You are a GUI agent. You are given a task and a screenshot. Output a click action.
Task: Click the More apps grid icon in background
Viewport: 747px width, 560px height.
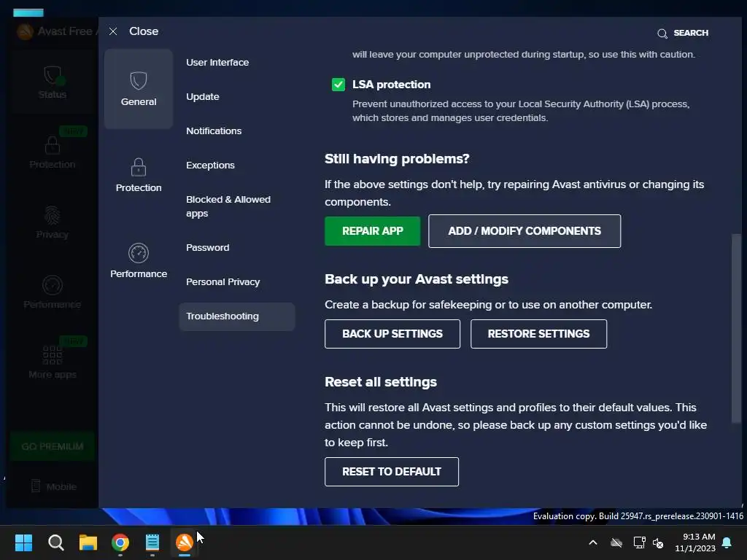point(53,355)
